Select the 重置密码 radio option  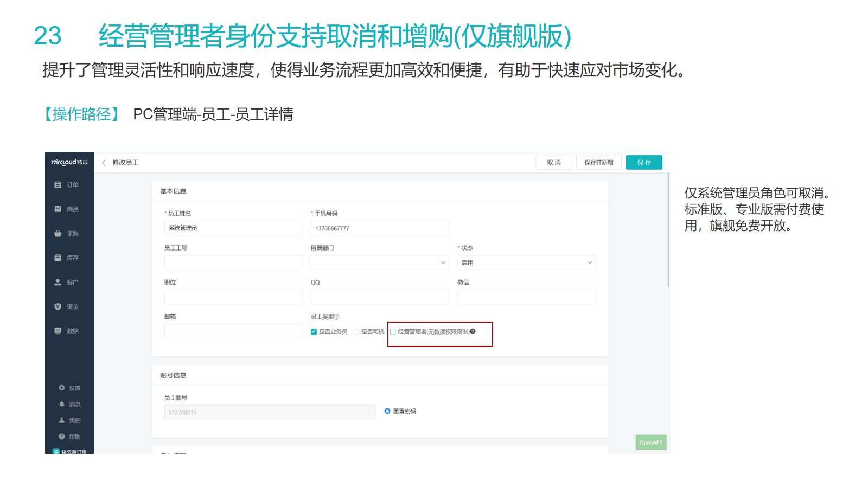tap(387, 411)
